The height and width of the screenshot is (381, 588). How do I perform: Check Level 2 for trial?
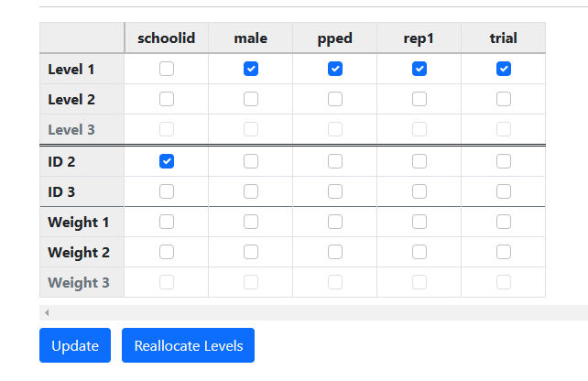coord(504,99)
